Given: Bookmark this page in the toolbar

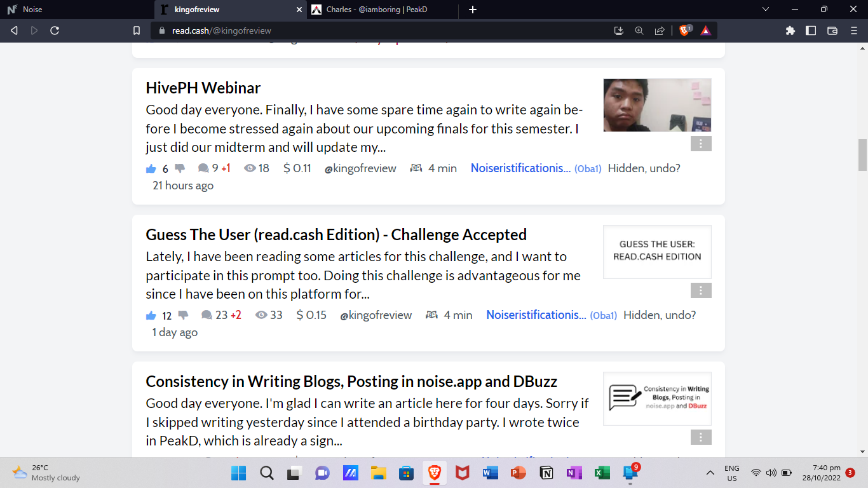Looking at the screenshot, I should pos(136,30).
